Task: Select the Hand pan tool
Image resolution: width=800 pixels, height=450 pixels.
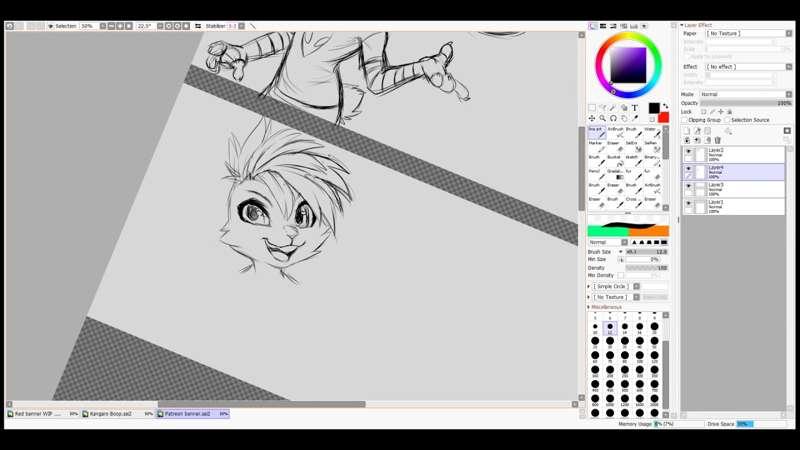Action: pos(624,118)
